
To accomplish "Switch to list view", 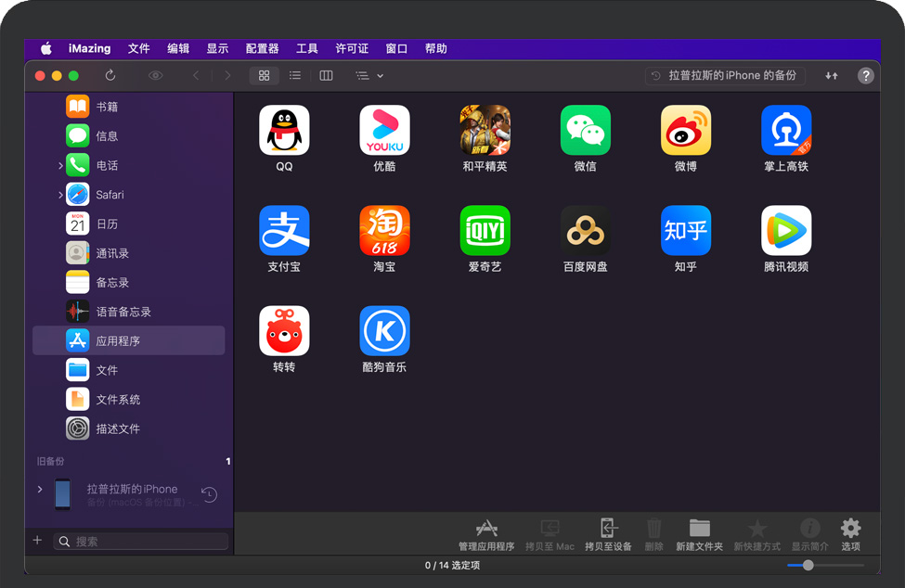I will point(295,76).
